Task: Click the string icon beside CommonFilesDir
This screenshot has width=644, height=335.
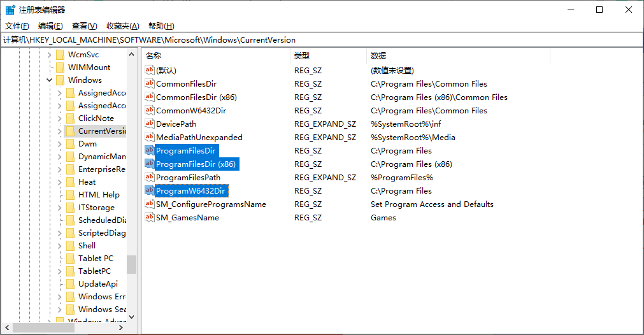Action: pos(150,84)
